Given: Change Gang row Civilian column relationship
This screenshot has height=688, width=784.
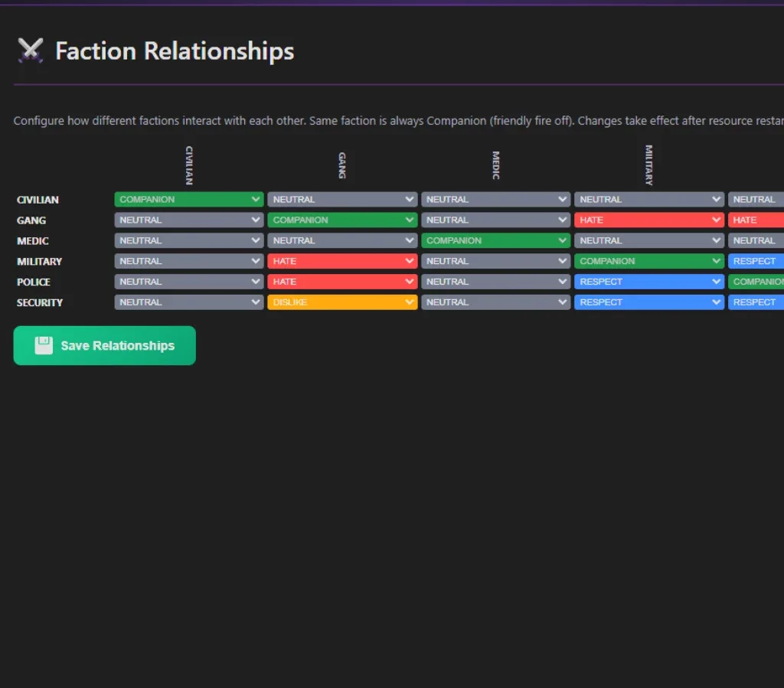Looking at the screenshot, I should [x=189, y=220].
